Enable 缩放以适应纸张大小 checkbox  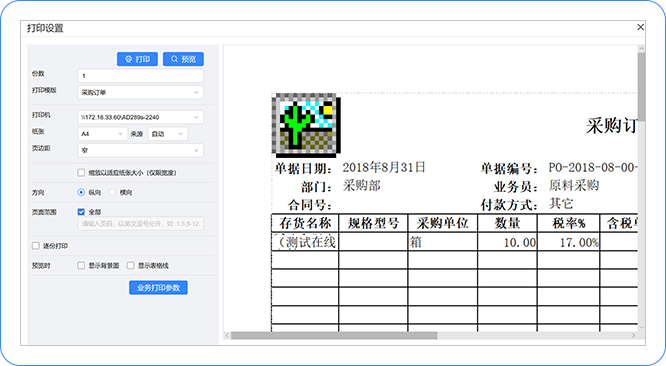point(81,172)
